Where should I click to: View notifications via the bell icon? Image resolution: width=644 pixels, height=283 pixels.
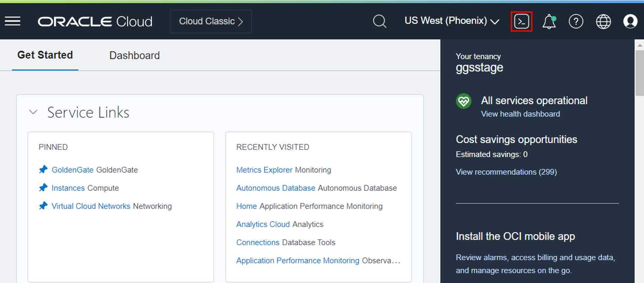(x=549, y=21)
